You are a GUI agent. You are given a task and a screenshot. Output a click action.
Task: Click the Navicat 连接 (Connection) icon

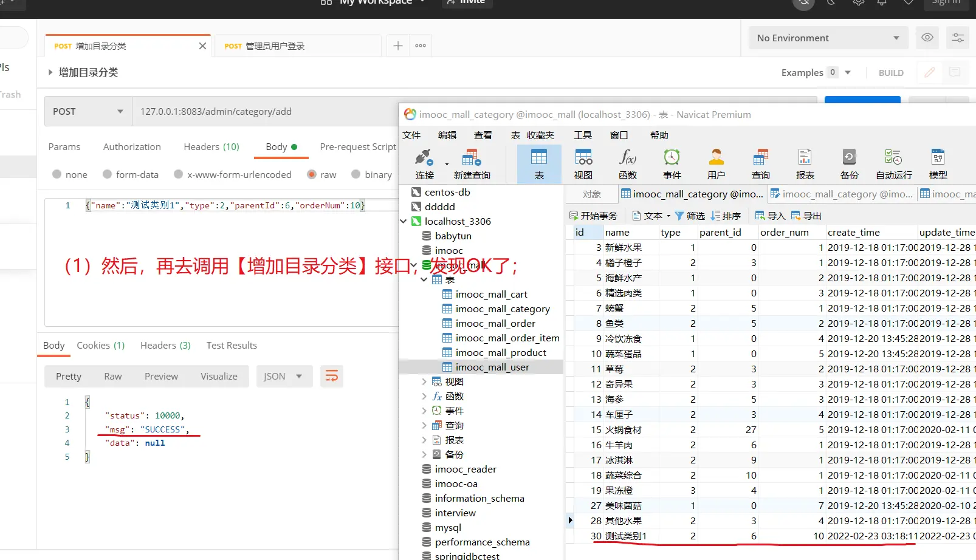coord(424,164)
